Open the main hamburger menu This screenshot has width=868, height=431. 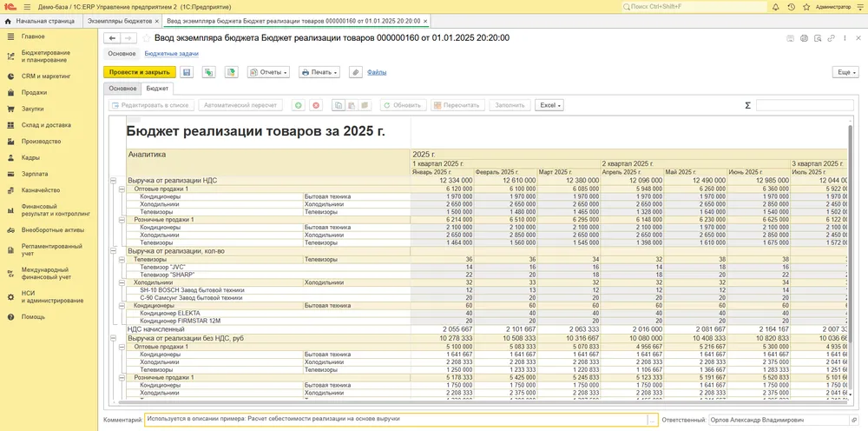27,7
